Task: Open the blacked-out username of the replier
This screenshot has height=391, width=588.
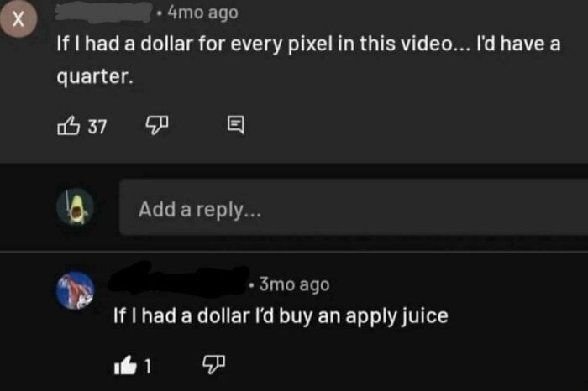Action: (179, 281)
